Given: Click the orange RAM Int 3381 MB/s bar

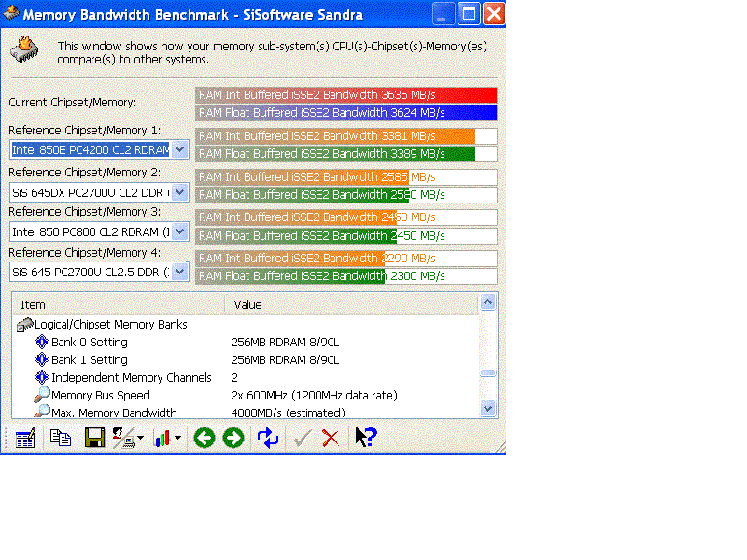Looking at the screenshot, I should [345, 136].
